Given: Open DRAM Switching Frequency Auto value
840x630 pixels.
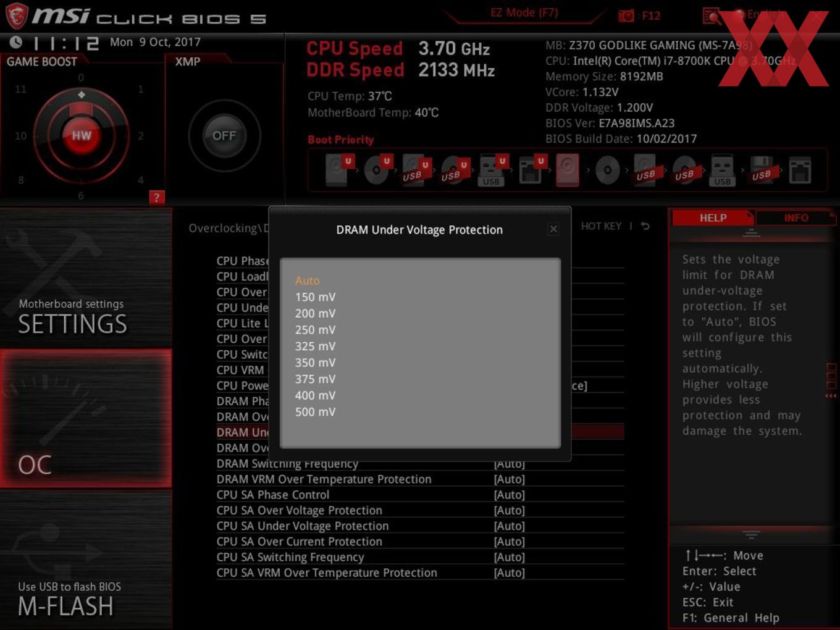Looking at the screenshot, I should click(510, 464).
